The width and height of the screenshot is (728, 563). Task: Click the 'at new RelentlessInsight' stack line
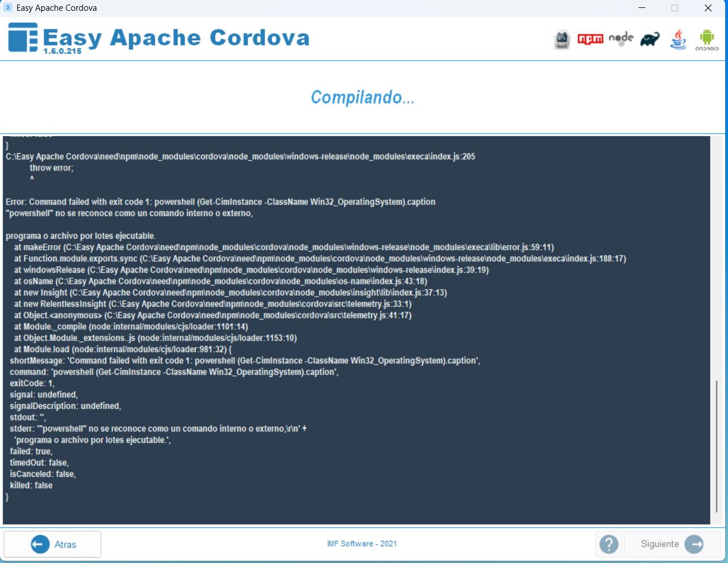coord(213,304)
